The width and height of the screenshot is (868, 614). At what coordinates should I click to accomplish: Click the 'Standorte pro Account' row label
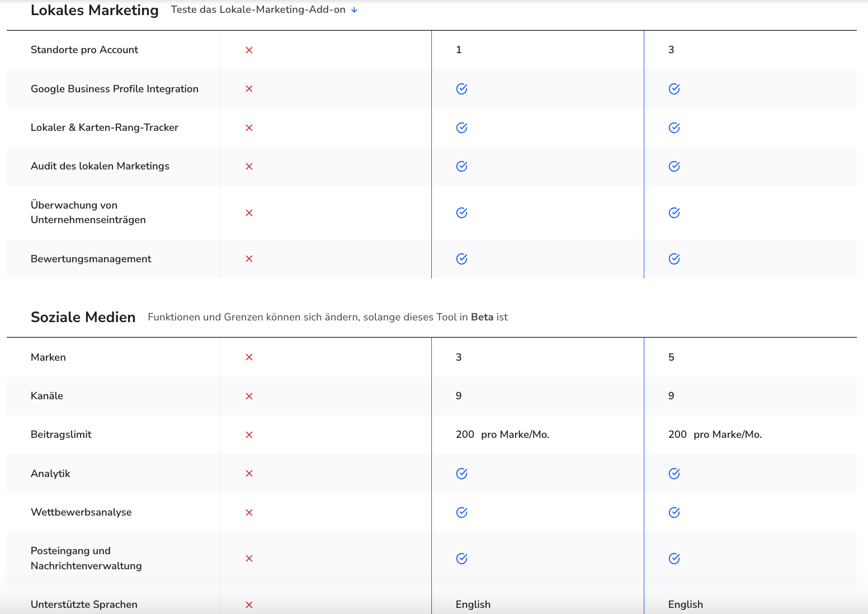click(84, 50)
